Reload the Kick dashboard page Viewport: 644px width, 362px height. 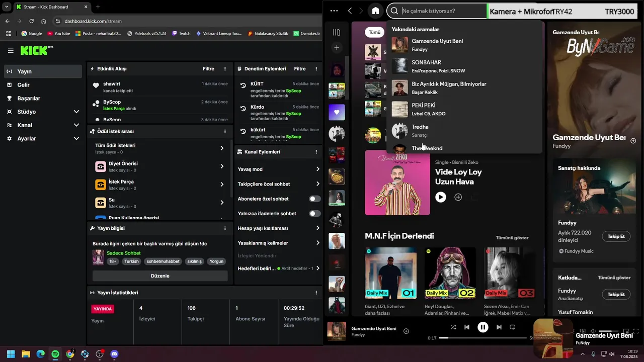point(31,21)
